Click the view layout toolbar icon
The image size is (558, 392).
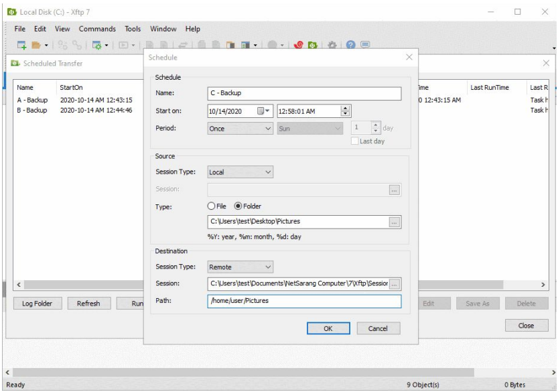click(x=245, y=45)
